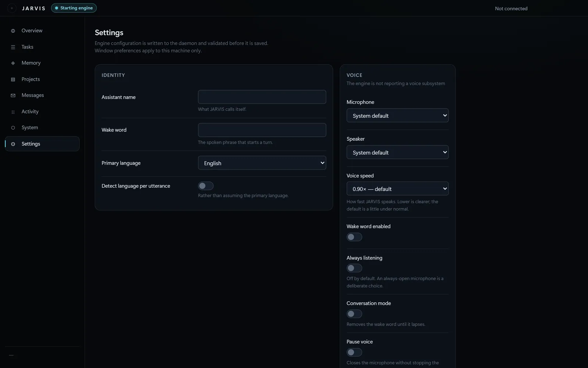The width and height of the screenshot is (588, 368).
Task: Open the Primary language dropdown
Action: [262, 163]
